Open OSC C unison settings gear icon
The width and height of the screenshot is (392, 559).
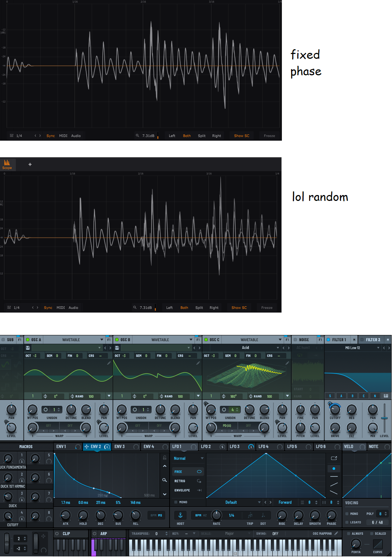pos(224,410)
